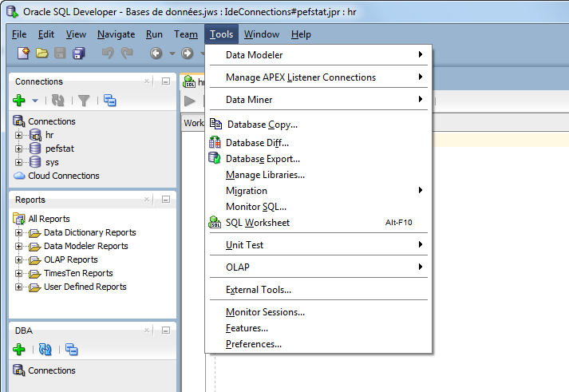Choose Database Copy from Tools menu

tap(318, 125)
